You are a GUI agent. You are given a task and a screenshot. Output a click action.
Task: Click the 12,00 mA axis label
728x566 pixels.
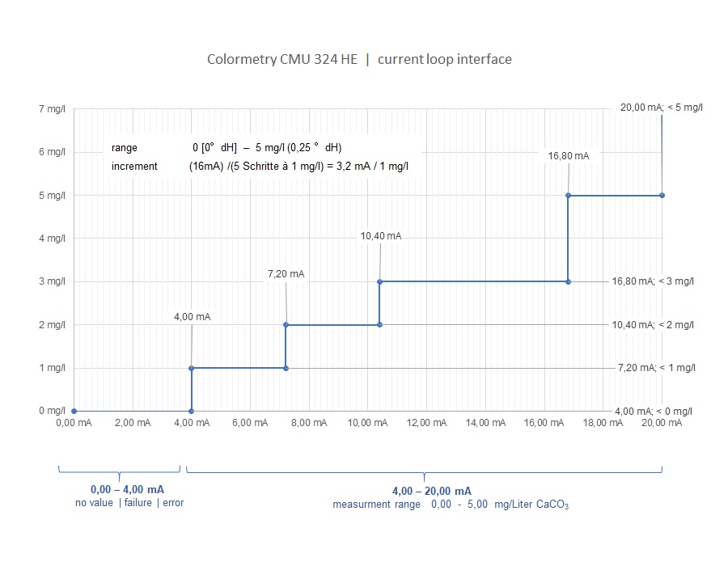click(425, 422)
